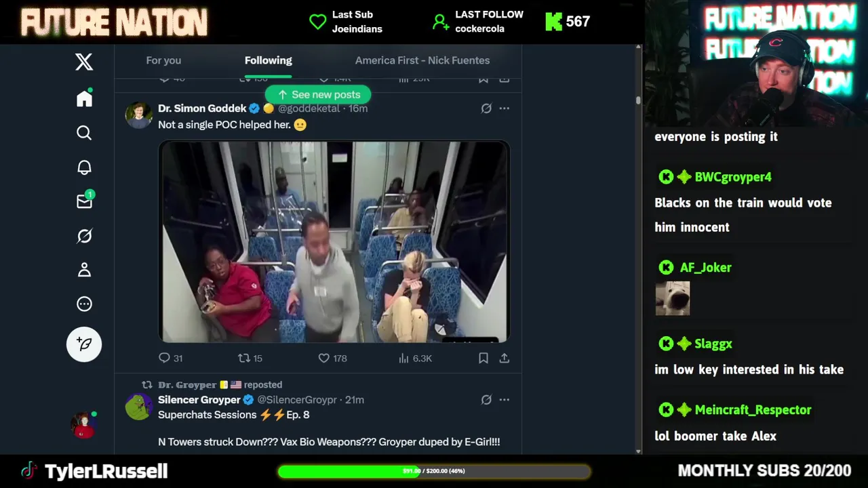868x488 pixels.
Task: Reply to Goddek post with 31 replies
Action: [170, 358]
